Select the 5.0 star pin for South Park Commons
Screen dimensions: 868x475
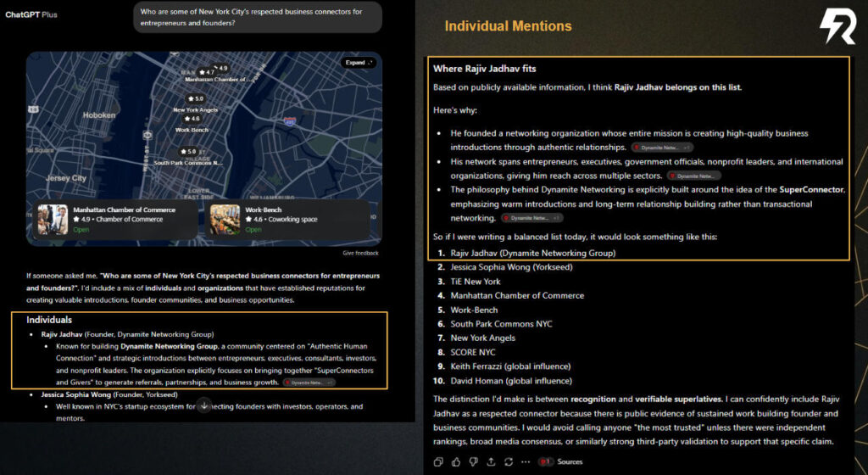(x=188, y=151)
